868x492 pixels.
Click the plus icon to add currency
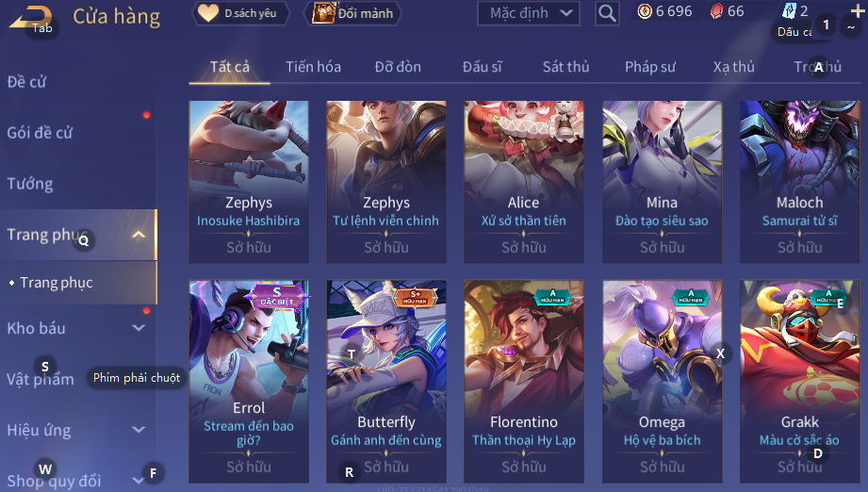[858, 11]
